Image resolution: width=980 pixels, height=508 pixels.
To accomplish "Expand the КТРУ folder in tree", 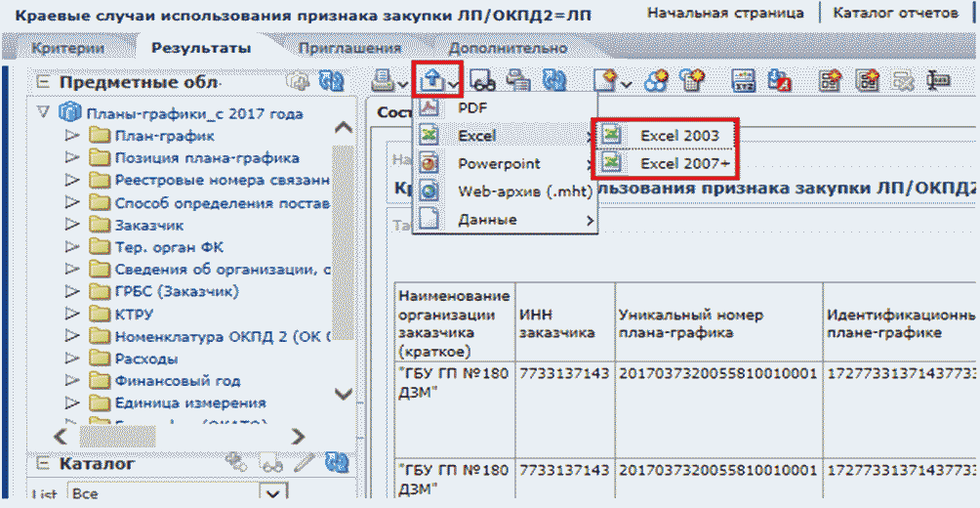I will tap(72, 314).
